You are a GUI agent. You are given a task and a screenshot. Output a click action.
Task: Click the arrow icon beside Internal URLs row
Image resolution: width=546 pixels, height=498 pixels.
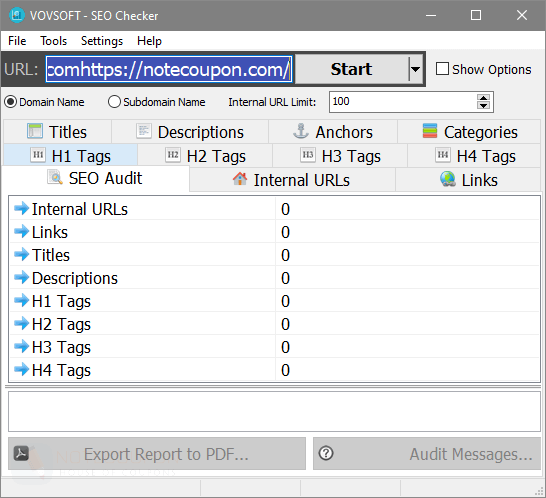pyautogui.click(x=22, y=208)
